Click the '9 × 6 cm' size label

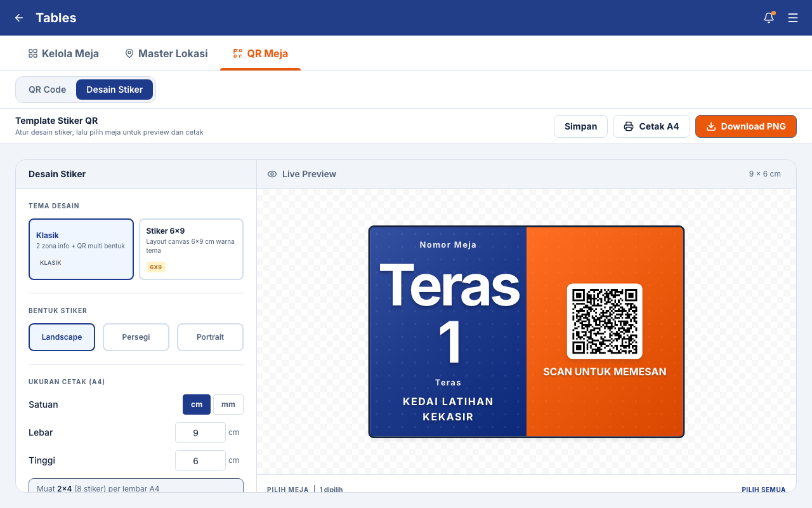(765, 174)
